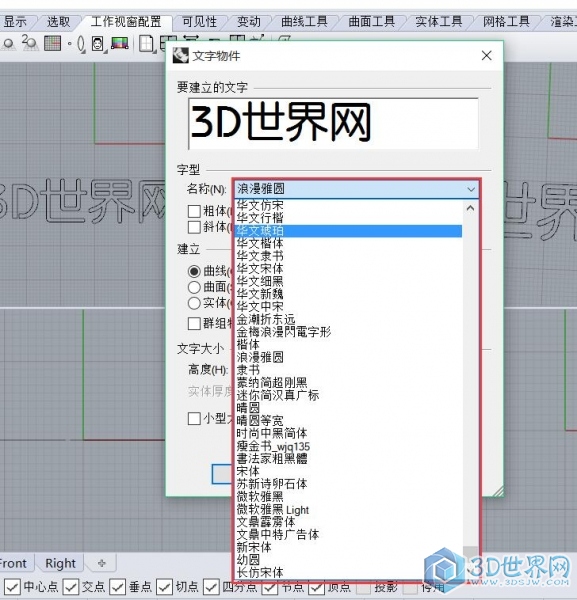The height and width of the screenshot is (600, 577).
Task: Click the shaded sphere viewport icon
Action: pos(8,44)
